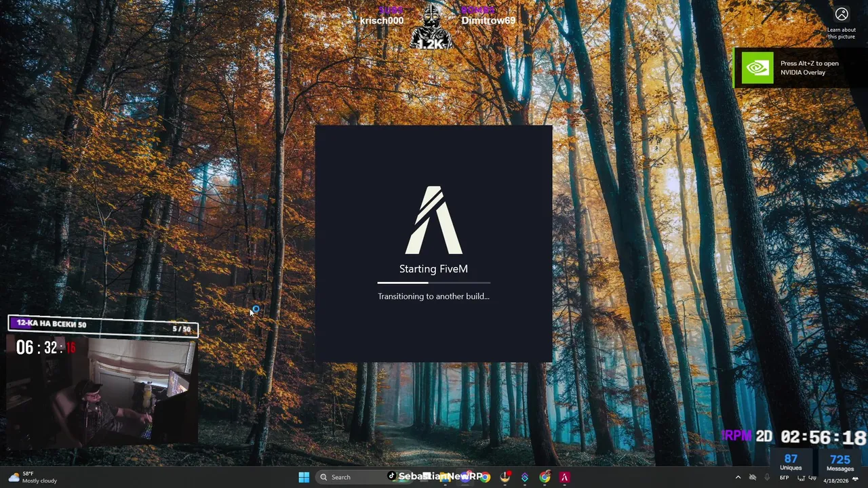Click the webcam feed thumbnail
This screenshot has height=488, width=868.
pos(102,392)
